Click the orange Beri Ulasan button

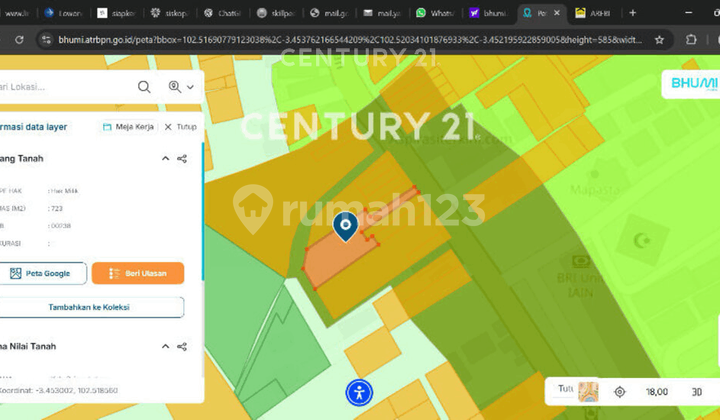[x=138, y=273]
